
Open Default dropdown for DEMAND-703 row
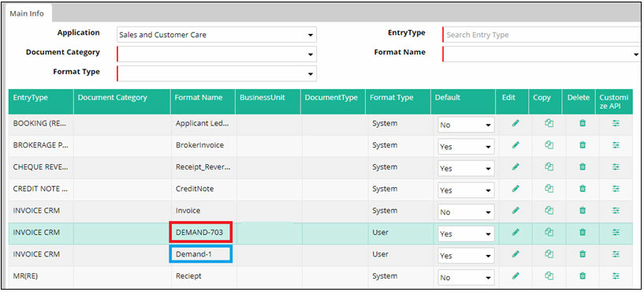[466, 234]
